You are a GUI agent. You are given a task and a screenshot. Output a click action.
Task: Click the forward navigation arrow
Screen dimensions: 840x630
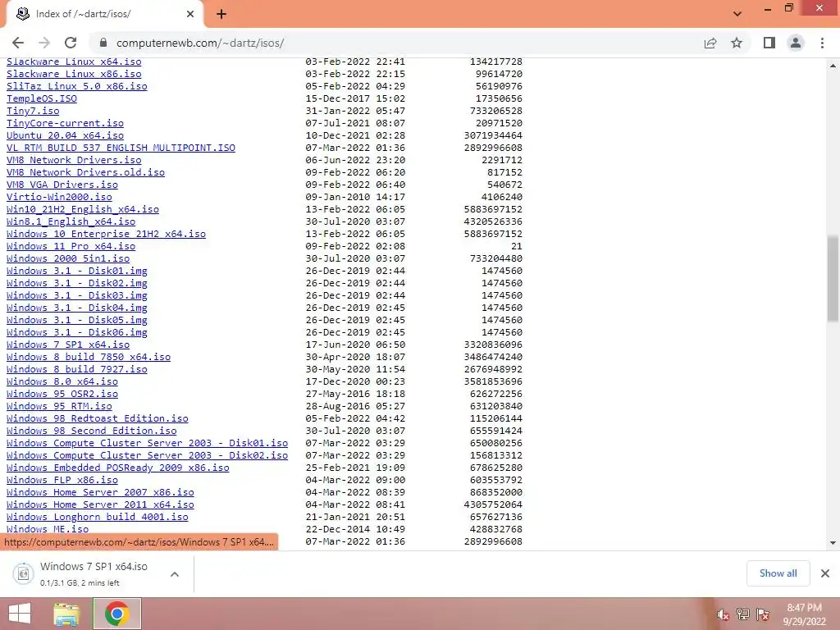(44, 43)
